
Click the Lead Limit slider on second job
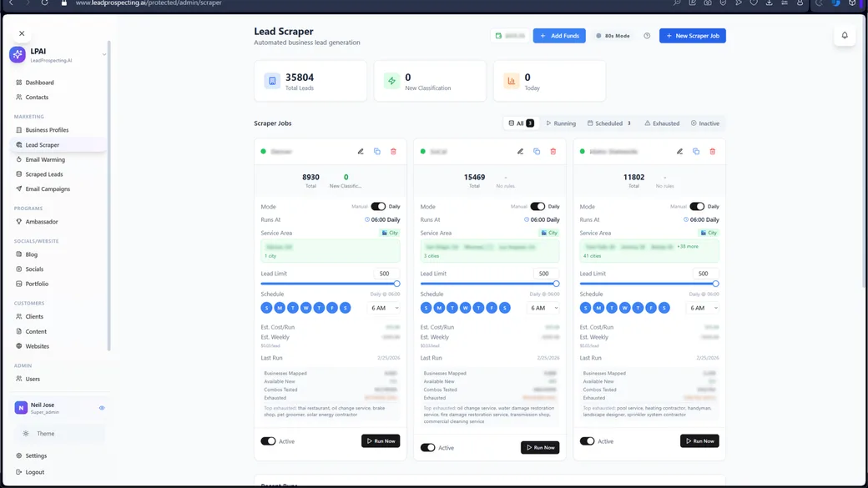pos(489,284)
